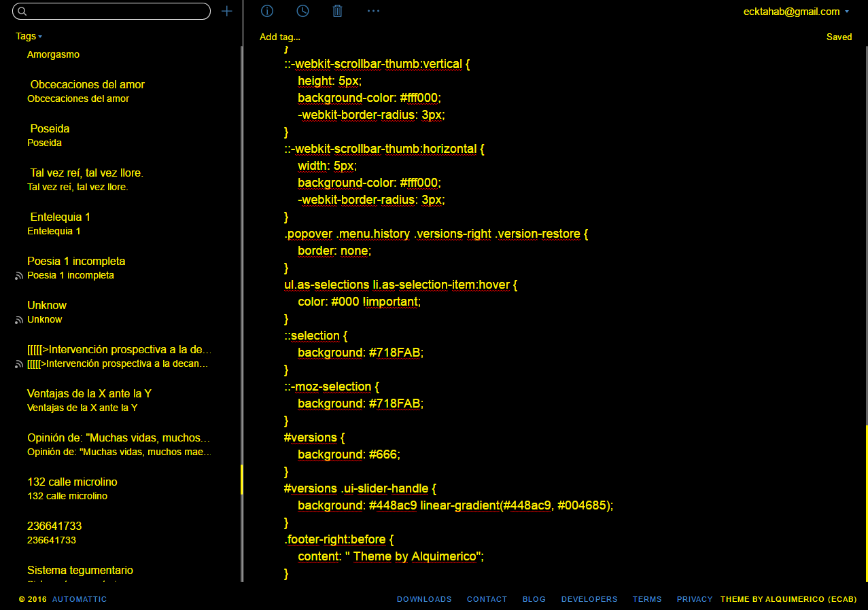
Task: Click the ::selection { line
Action: [x=316, y=336]
